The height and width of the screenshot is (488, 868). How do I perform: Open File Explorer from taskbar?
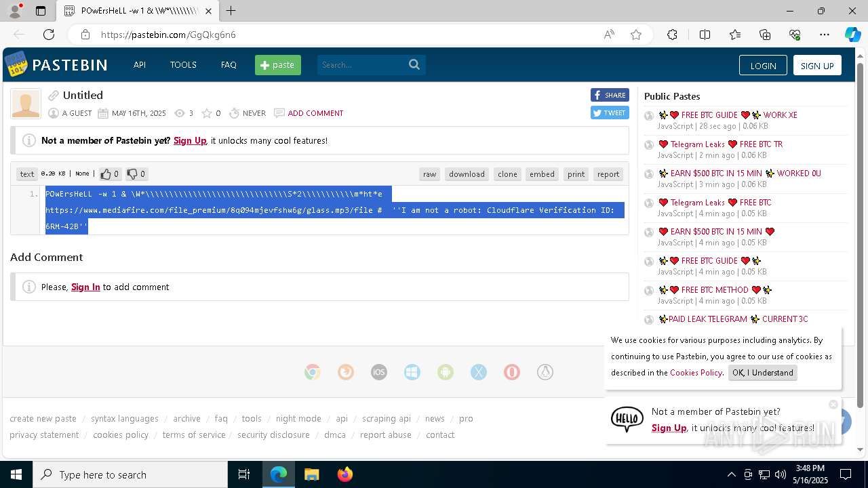pos(311,474)
